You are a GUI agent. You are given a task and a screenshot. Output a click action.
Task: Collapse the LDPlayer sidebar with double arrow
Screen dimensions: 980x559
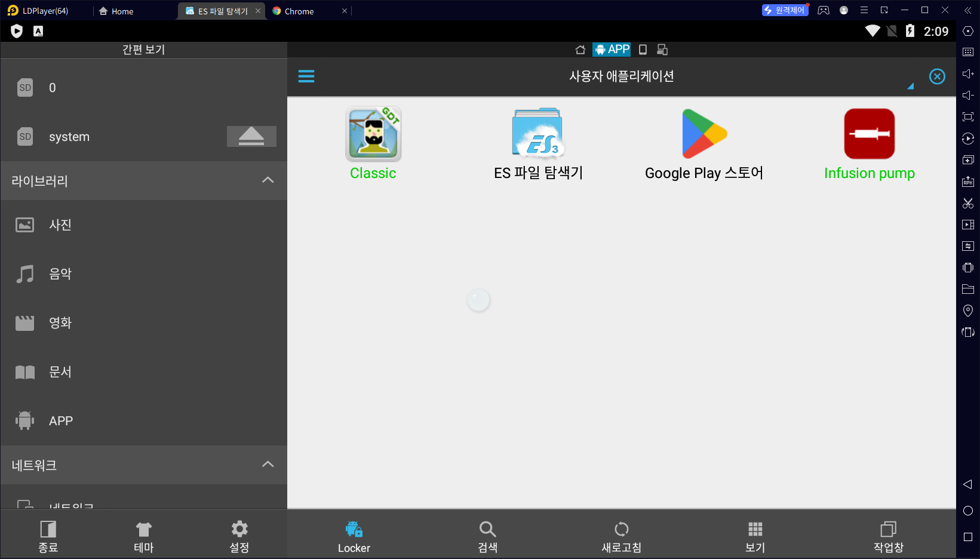click(x=968, y=10)
